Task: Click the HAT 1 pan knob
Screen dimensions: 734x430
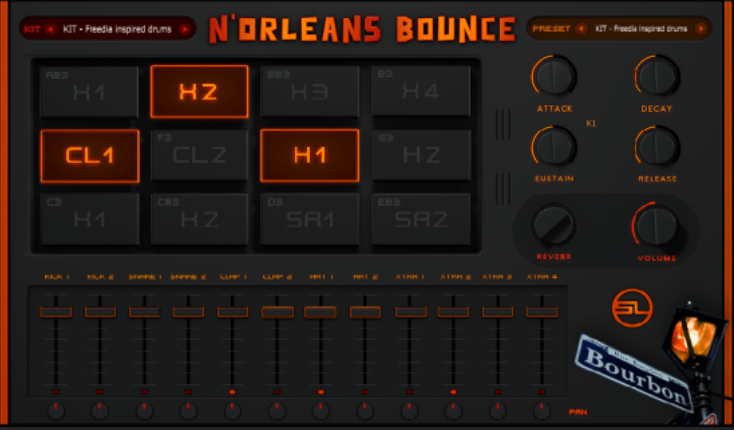Action: tap(321, 411)
